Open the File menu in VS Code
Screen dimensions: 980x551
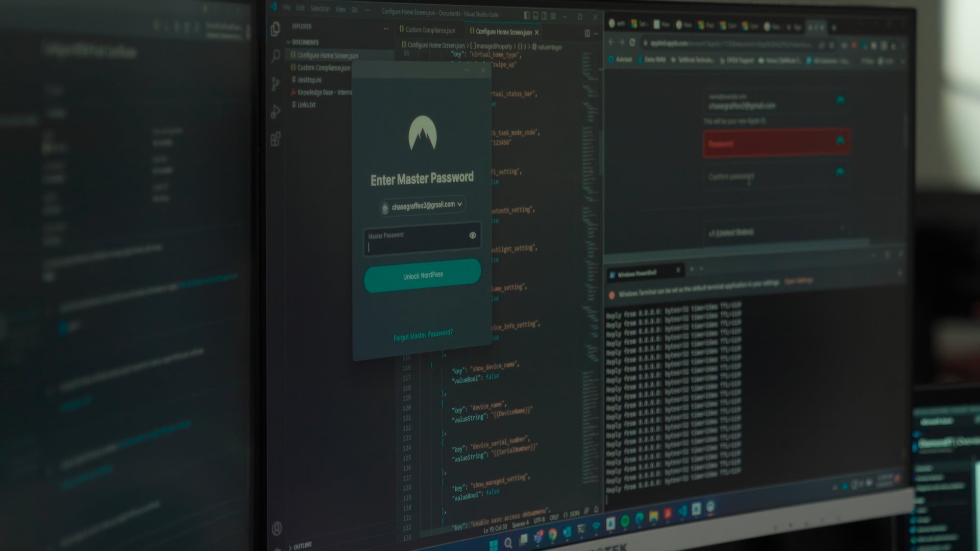(x=287, y=7)
